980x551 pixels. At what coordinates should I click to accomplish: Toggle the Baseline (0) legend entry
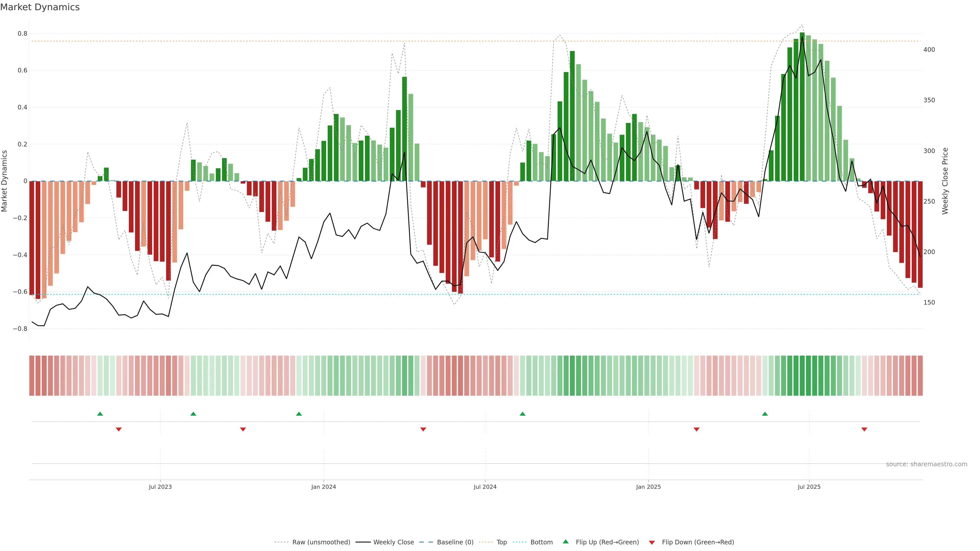click(455, 542)
